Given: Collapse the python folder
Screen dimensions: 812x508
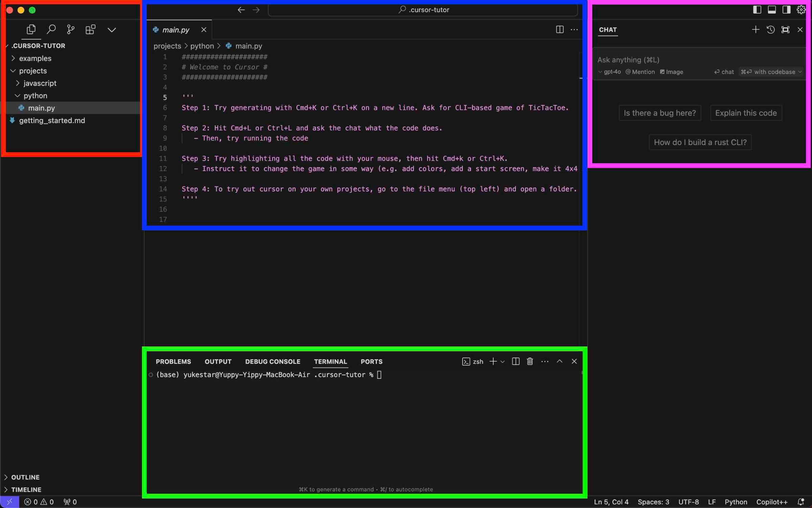Looking at the screenshot, I should pos(35,96).
